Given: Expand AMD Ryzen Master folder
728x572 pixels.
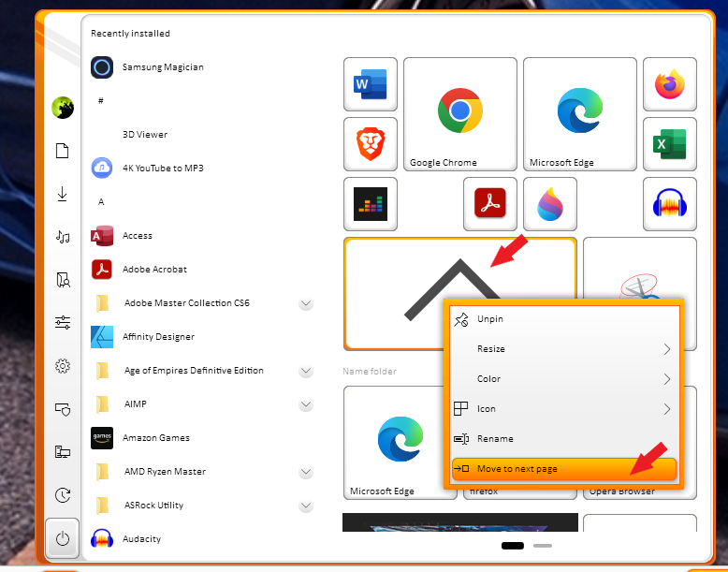Looking at the screenshot, I should (305, 472).
